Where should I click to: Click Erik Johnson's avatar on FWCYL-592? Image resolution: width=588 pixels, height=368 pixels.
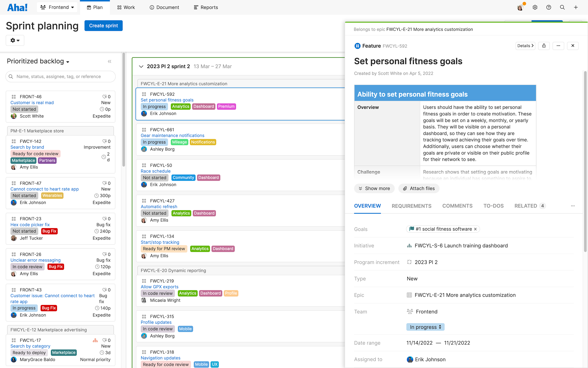(x=144, y=113)
